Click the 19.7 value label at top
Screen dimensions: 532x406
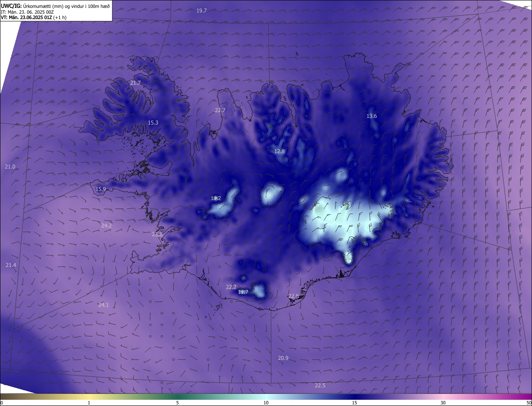coord(202,10)
